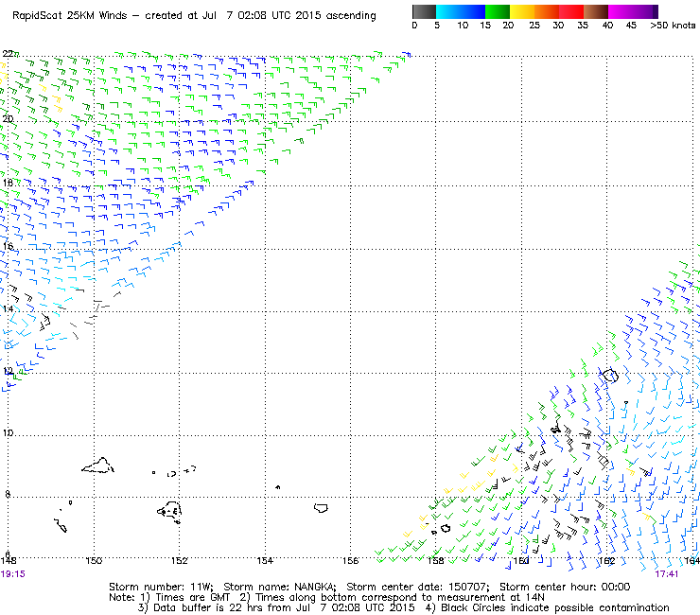Click the purple 17:41 time label
Viewport: 700px width, 615px height.
coord(667,574)
